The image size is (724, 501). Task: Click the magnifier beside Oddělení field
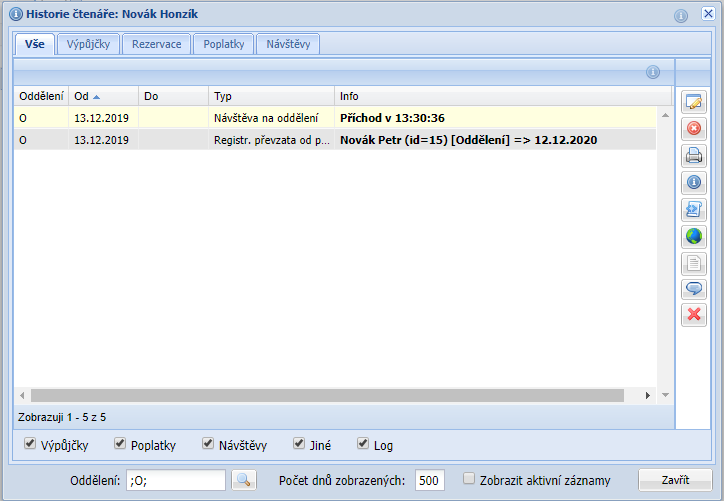point(243,480)
